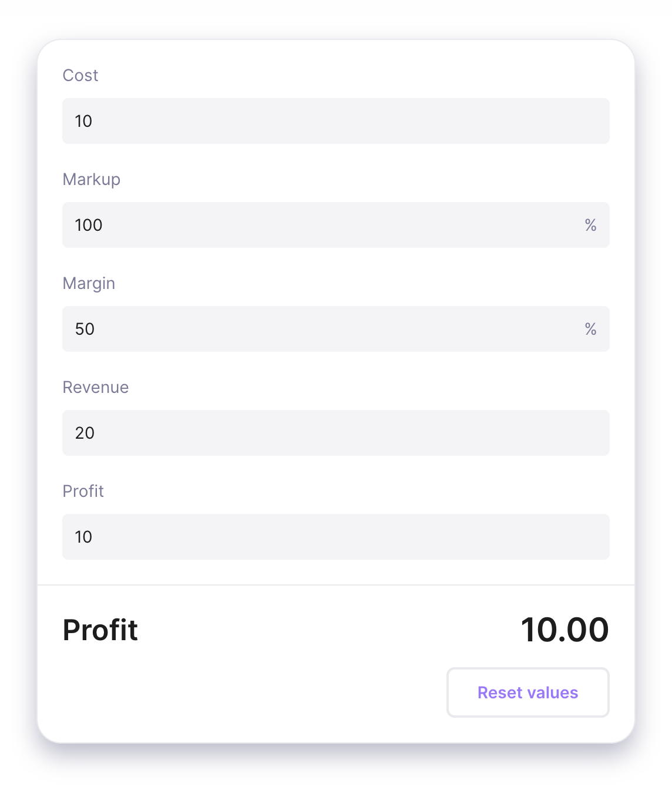
Task: Select the Profit input field
Action: 335,537
